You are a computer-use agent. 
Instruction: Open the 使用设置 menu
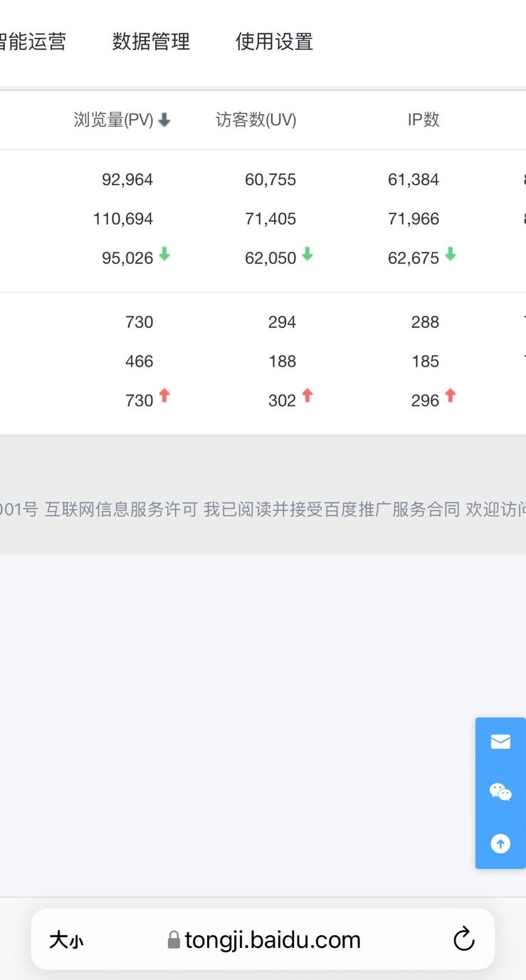pyautogui.click(x=274, y=42)
